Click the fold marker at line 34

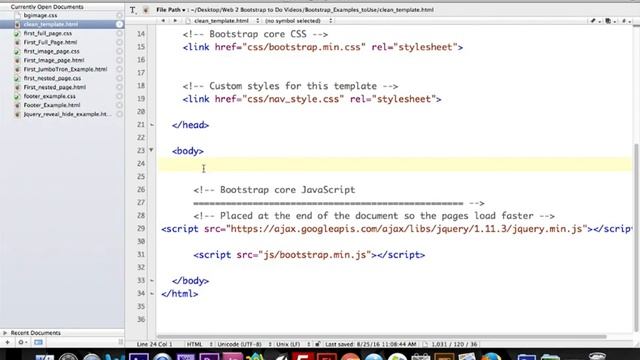pos(152,293)
